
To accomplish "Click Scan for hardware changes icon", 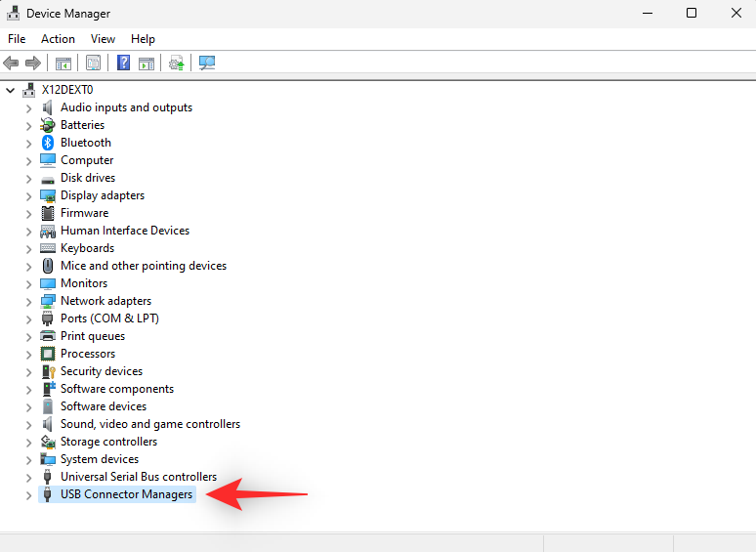I will pos(207,63).
